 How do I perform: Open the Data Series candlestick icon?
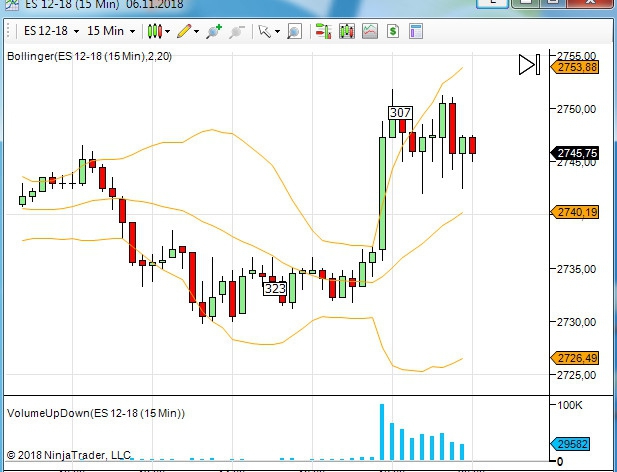(x=347, y=31)
